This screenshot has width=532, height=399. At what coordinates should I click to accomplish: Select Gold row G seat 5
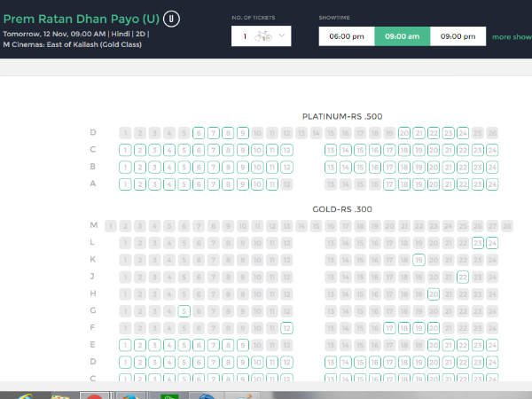click(184, 310)
